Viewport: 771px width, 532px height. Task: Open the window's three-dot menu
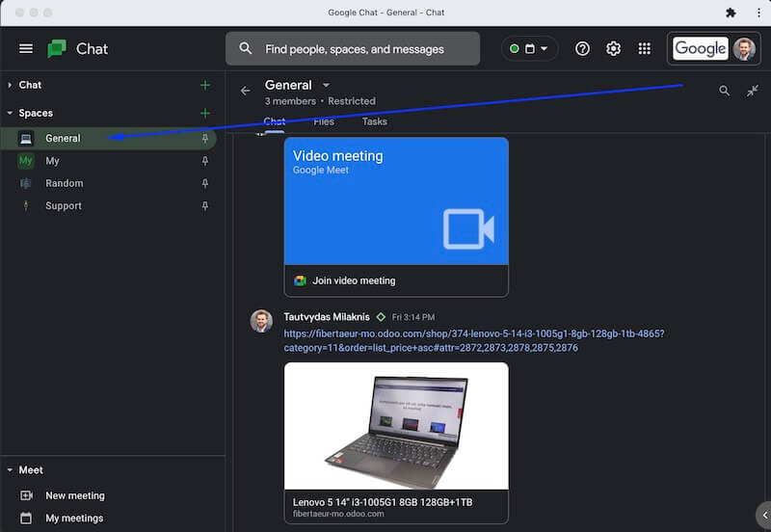tap(758, 13)
